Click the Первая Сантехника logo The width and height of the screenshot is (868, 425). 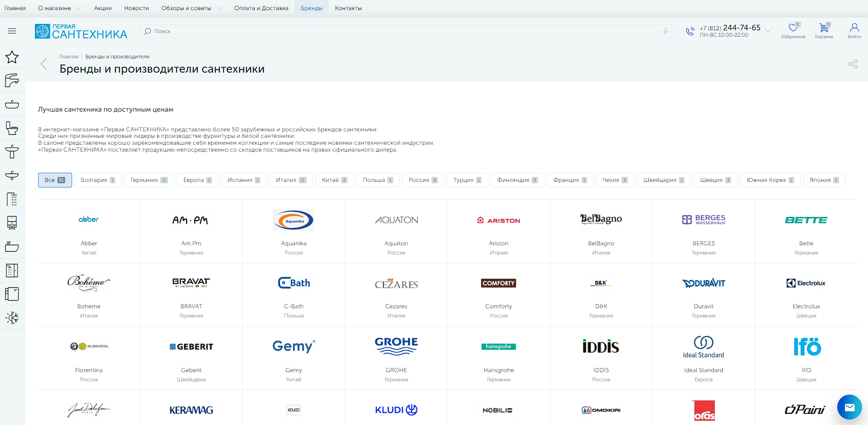pos(81,31)
